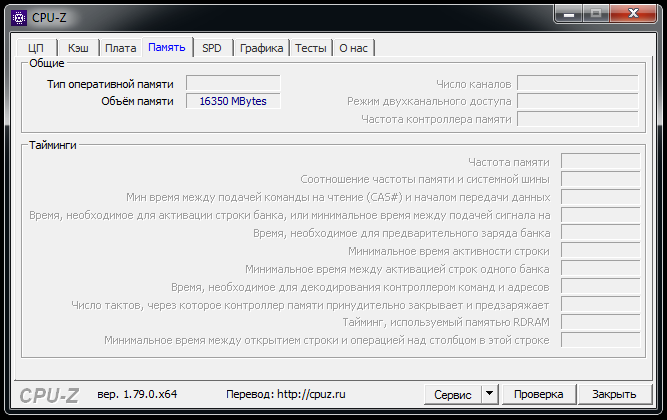Expand the Сервис dropdown arrow
This screenshot has height=420, width=667.
tap(490, 394)
